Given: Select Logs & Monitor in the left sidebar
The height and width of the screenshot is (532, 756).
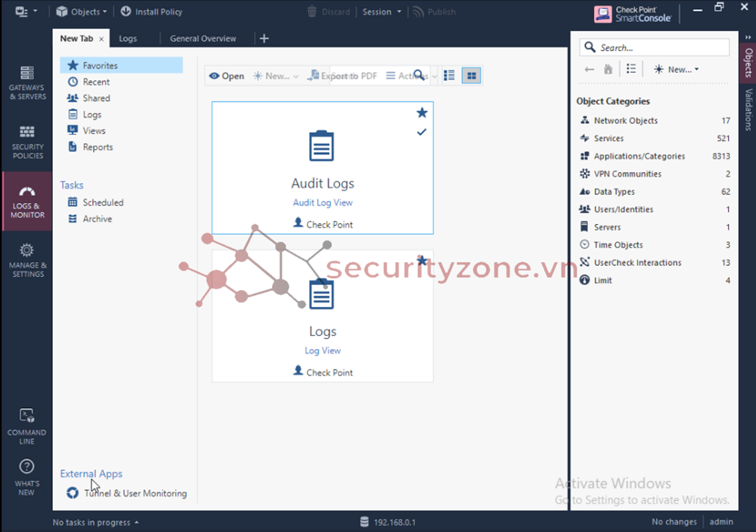Looking at the screenshot, I should pyautogui.click(x=27, y=202).
